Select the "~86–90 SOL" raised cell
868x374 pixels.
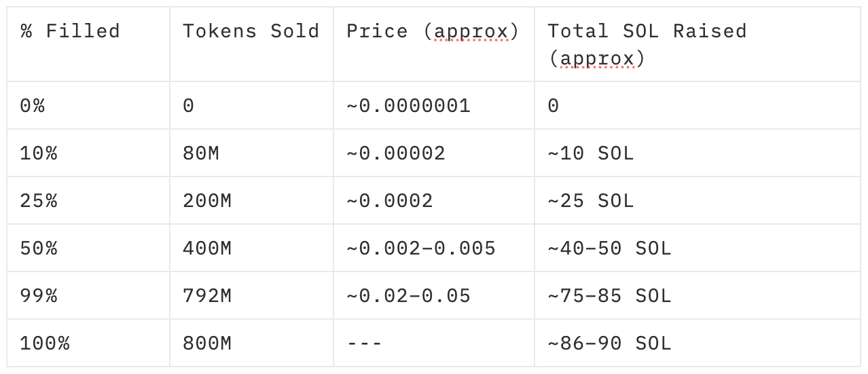tap(609, 343)
